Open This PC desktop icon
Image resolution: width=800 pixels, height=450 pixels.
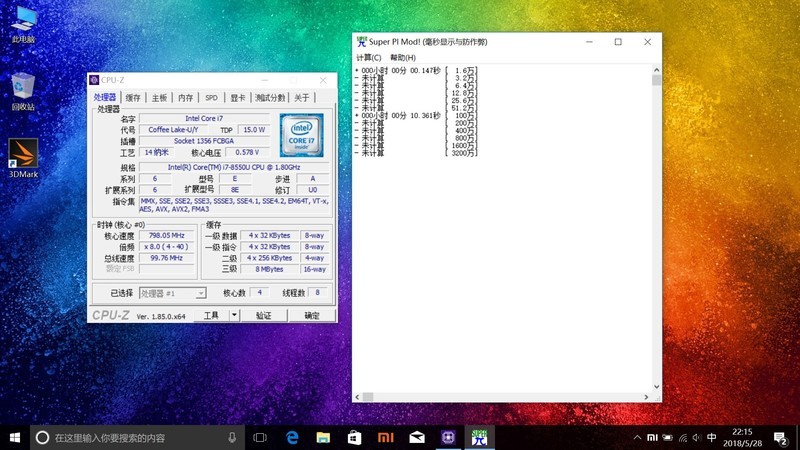[22, 20]
